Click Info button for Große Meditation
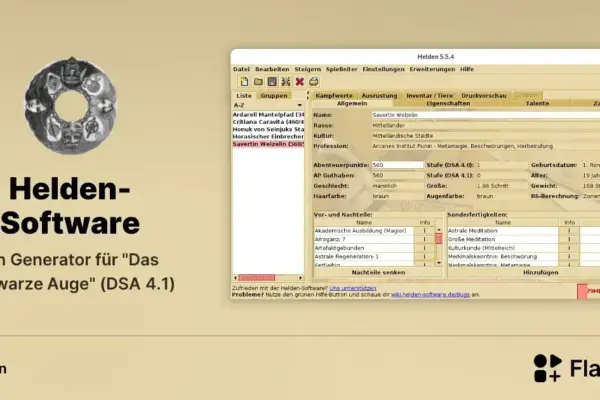 click(x=569, y=239)
